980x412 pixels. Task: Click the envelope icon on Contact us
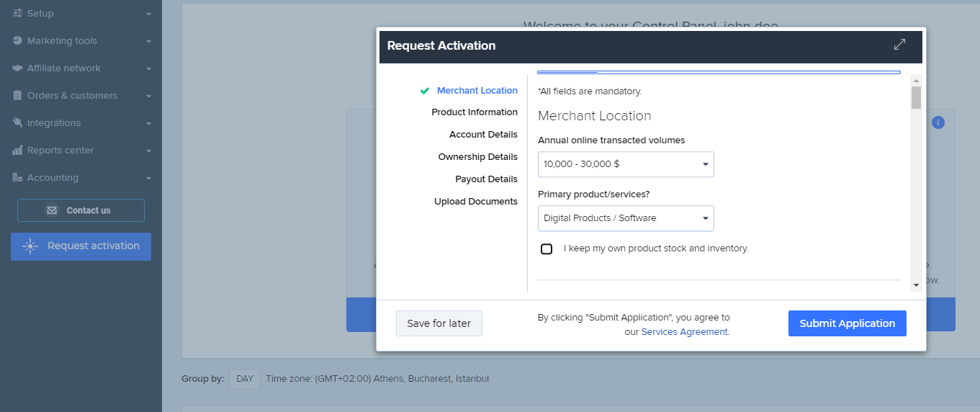pos(52,210)
